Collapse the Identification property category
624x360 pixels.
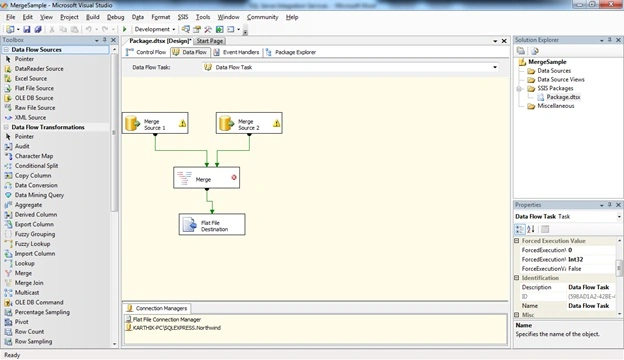[x=517, y=278]
